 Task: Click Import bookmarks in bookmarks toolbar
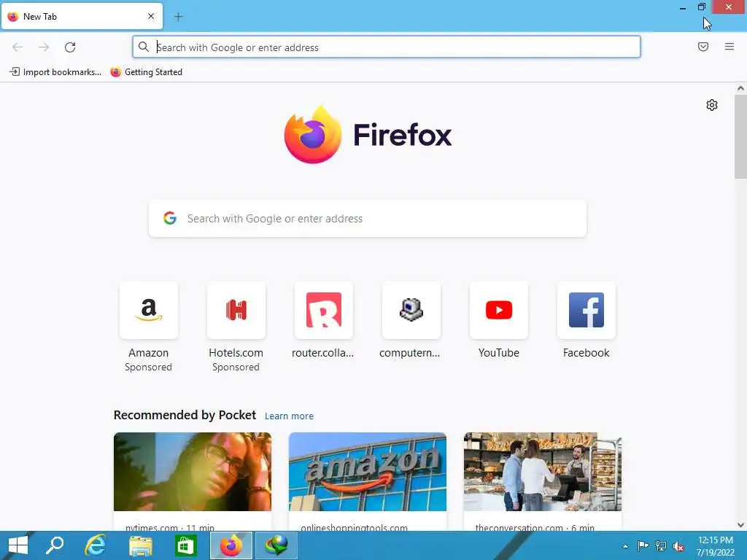(55, 72)
